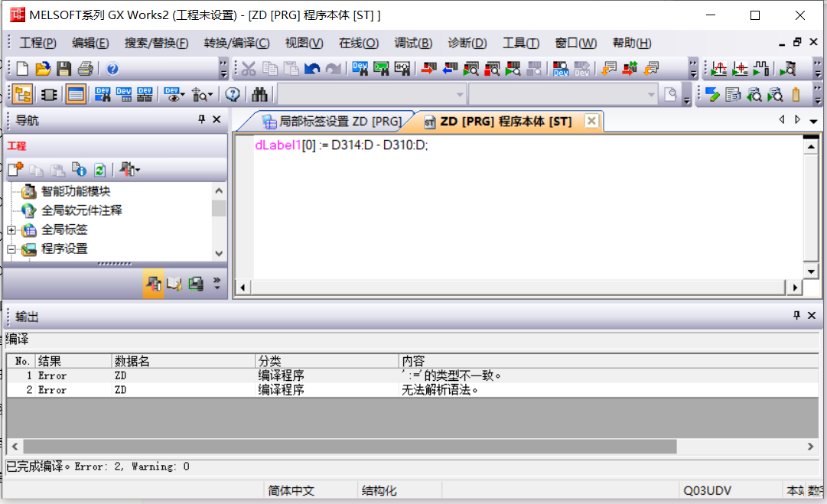The height and width of the screenshot is (504, 827).
Task: Click the Save project icon
Action: coord(63,69)
